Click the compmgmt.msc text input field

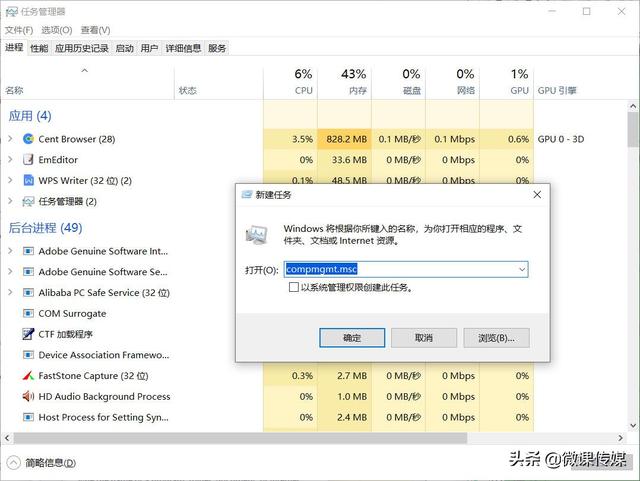point(400,269)
